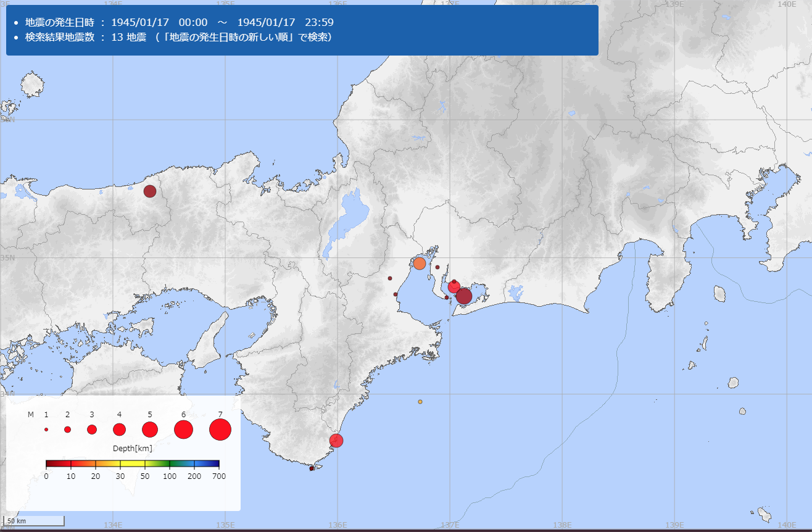This screenshot has width=812, height=532.
Task: Select the small dark marker at Kii Peninsula's southern tip
Action: 312,468
